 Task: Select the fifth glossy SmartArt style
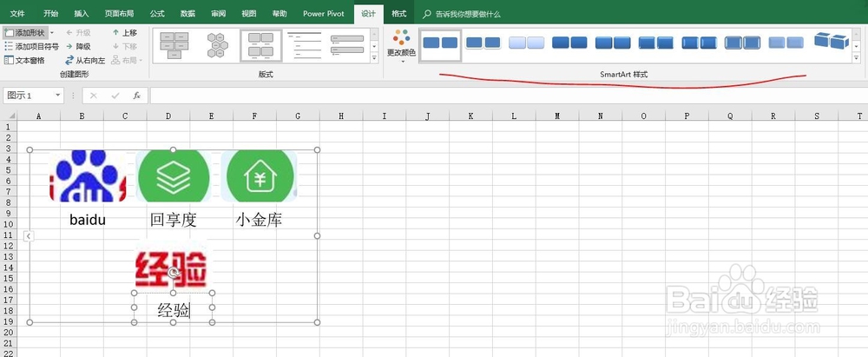point(613,43)
